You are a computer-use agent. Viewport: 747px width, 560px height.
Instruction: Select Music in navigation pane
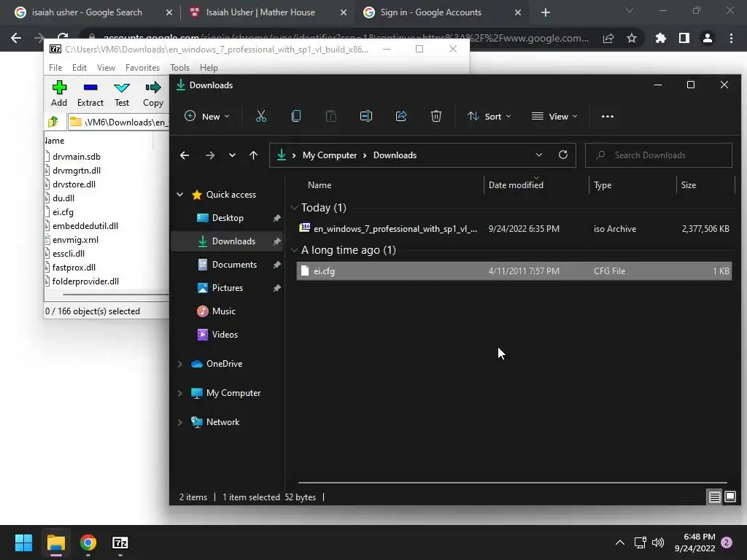pos(223,311)
